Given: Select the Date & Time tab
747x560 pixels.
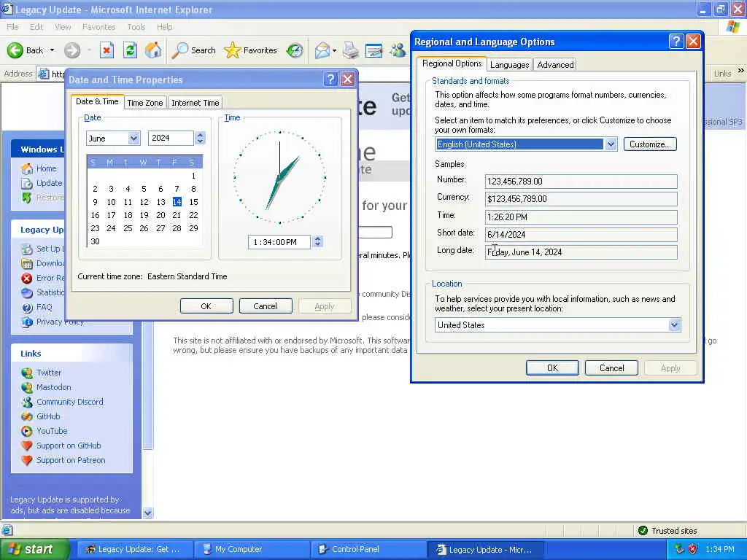Looking at the screenshot, I should [97, 101].
